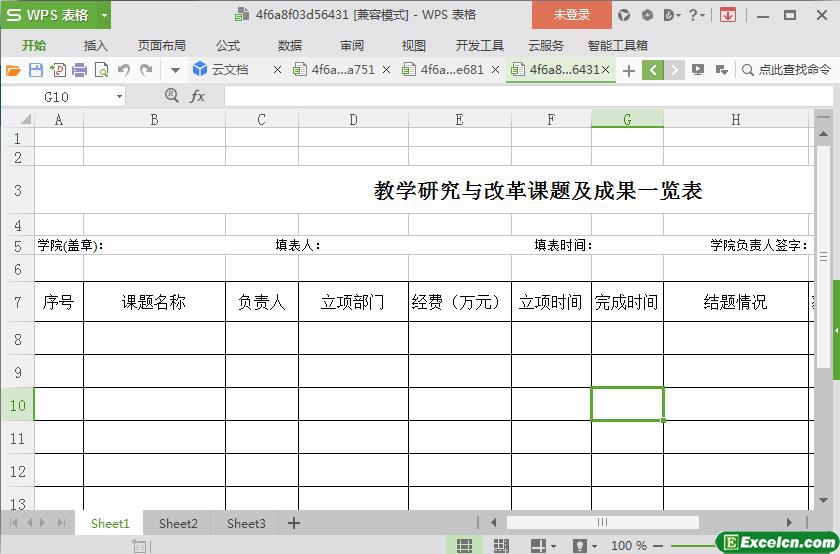Click the undo arrow icon
The height and width of the screenshot is (554, 840).
(x=124, y=70)
